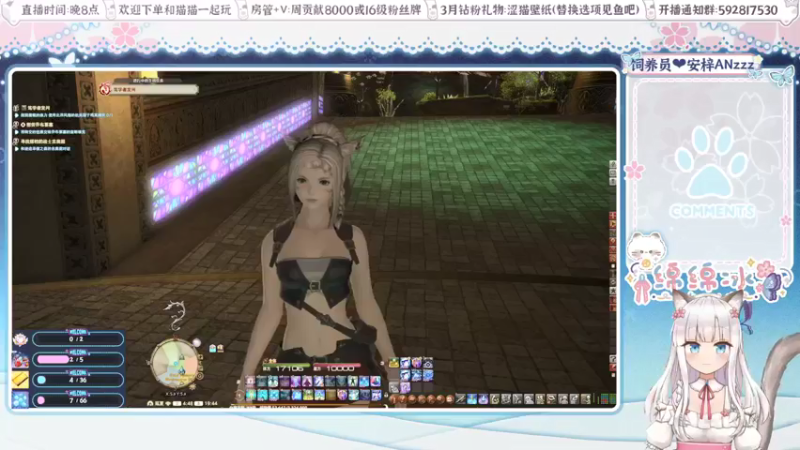Click the question mark icon on right edge
800x450 pixels.
[x=613, y=359]
